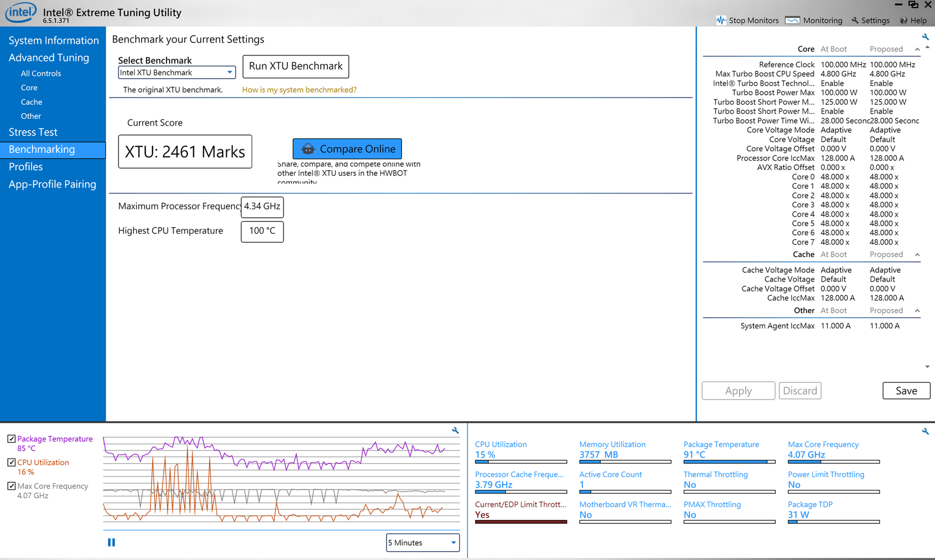This screenshot has height=560, width=935.
Task: Toggle Max Core Frequency checkbox
Action: point(11,486)
